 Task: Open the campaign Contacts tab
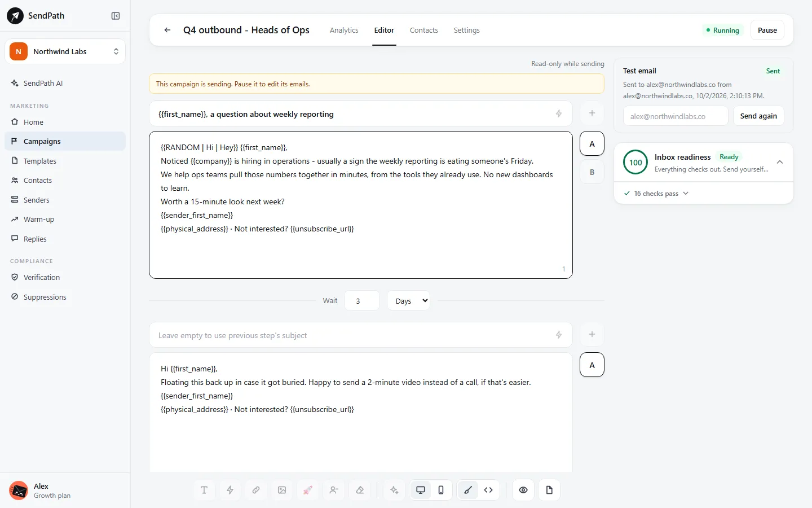click(424, 30)
